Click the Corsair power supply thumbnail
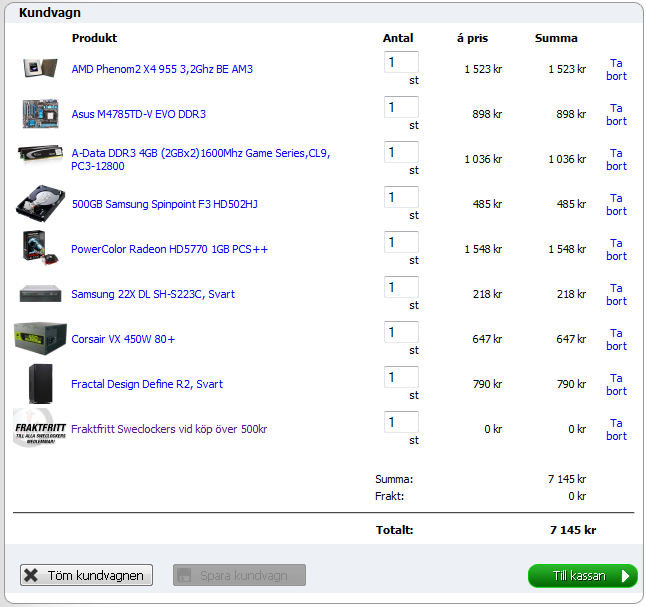The image size is (646, 607). tap(40, 338)
